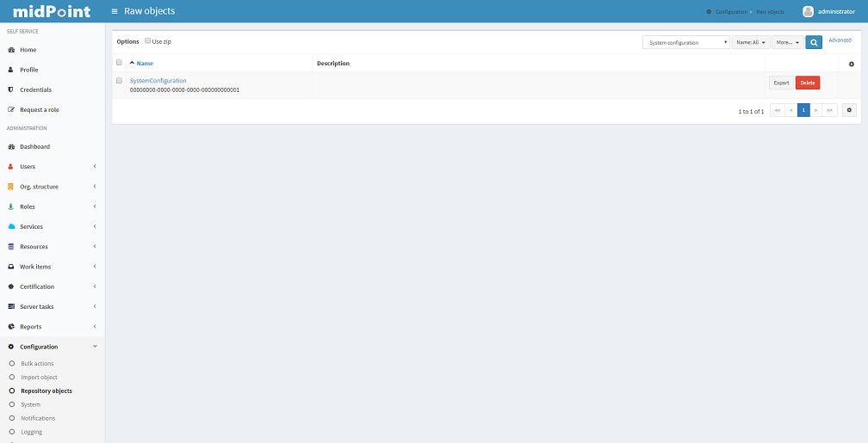Expand the Users menu chevron
Screen dimensions: 868x443
coord(95,167)
